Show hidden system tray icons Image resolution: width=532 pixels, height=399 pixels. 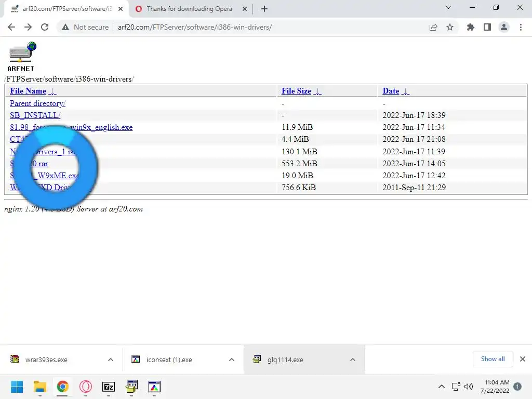click(442, 387)
